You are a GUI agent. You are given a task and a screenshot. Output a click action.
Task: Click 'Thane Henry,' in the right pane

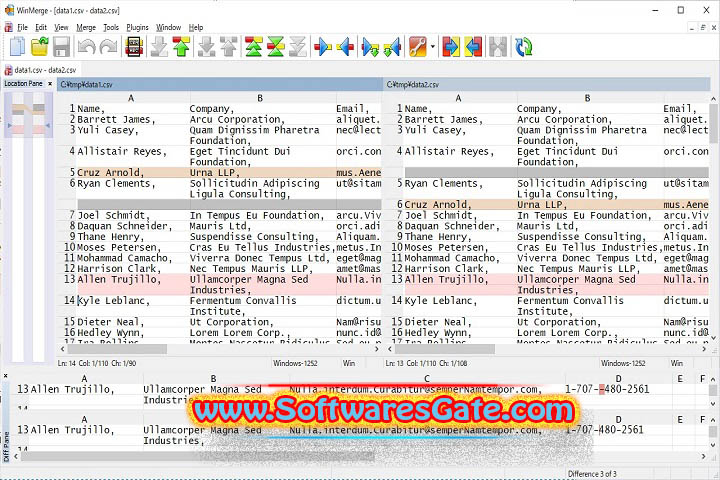click(438, 237)
